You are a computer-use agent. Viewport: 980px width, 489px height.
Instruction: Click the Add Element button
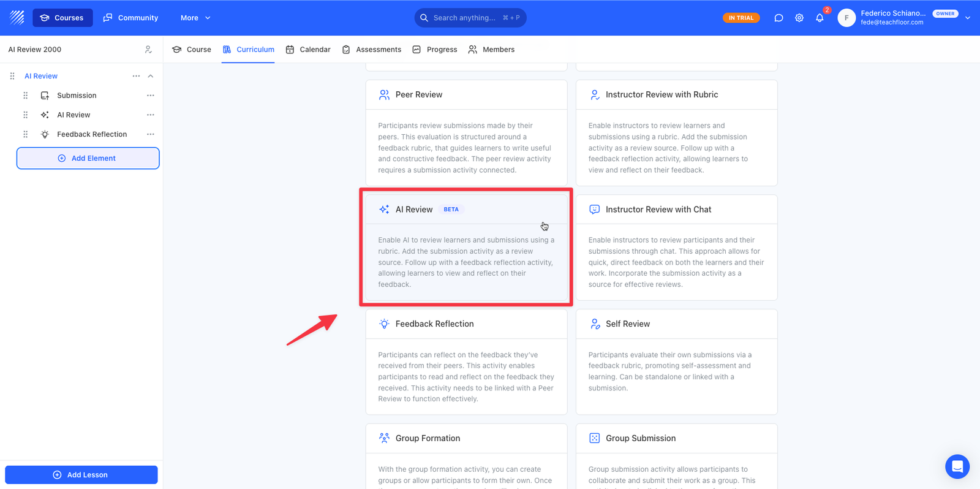88,158
